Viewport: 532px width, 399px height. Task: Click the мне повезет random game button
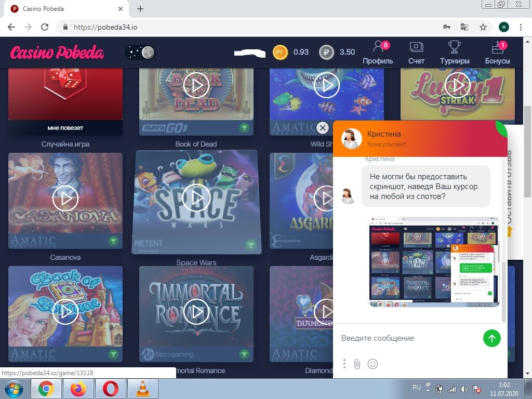tap(65, 128)
